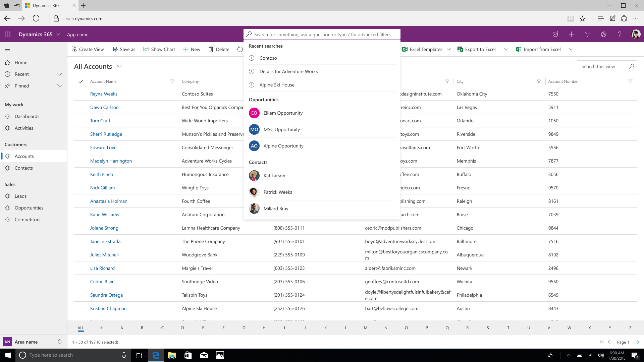Click the Add New record icon
This screenshot has width=644, height=362.
pos(572,35)
